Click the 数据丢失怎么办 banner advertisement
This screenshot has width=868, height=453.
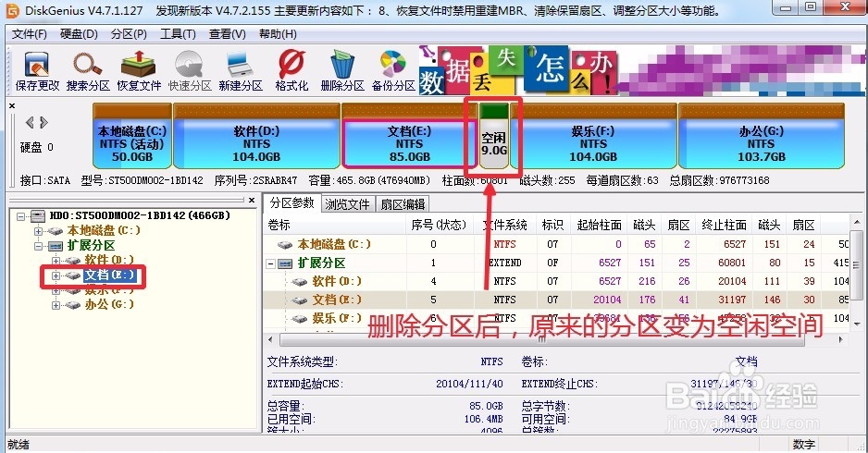(x=640, y=70)
